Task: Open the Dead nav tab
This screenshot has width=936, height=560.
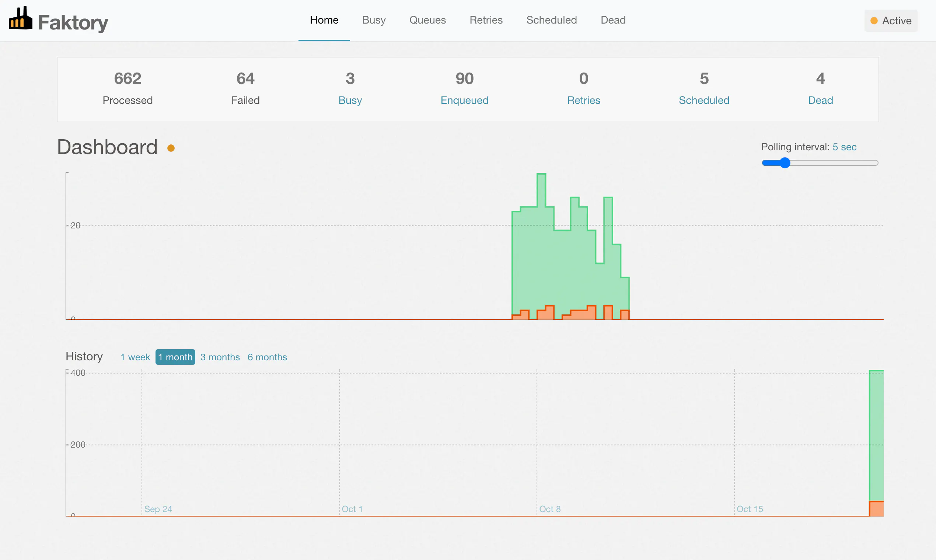Action: [x=613, y=20]
